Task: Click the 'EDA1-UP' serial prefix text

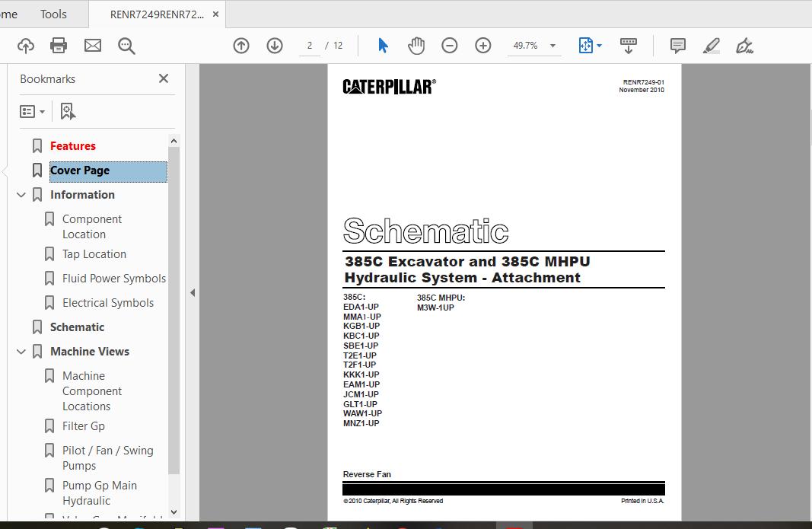Action: pos(361,308)
